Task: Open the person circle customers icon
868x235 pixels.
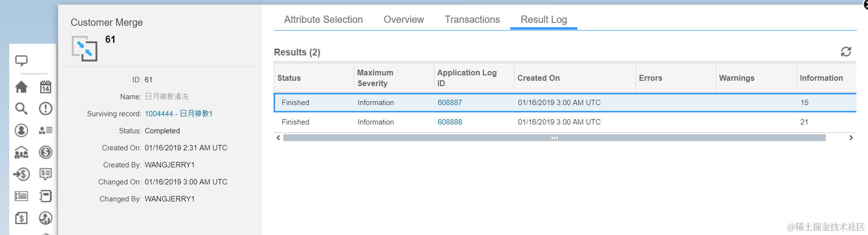Action: pyautogui.click(x=21, y=130)
